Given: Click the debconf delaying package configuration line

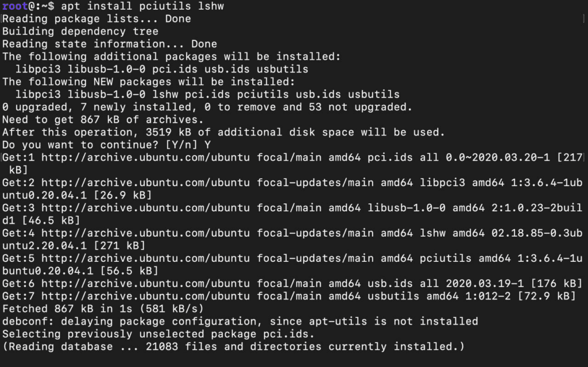Looking at the screenshot, I should pyautogui.click(x=240, y=321).
